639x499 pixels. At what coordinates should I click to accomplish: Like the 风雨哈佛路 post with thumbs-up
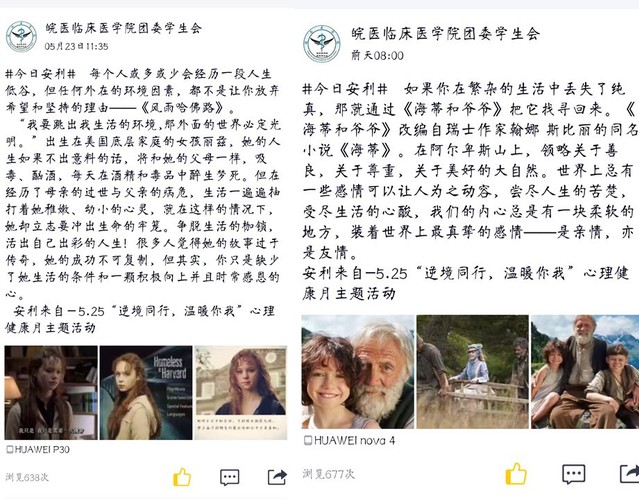pyautogui.click(x=182, y=477)
